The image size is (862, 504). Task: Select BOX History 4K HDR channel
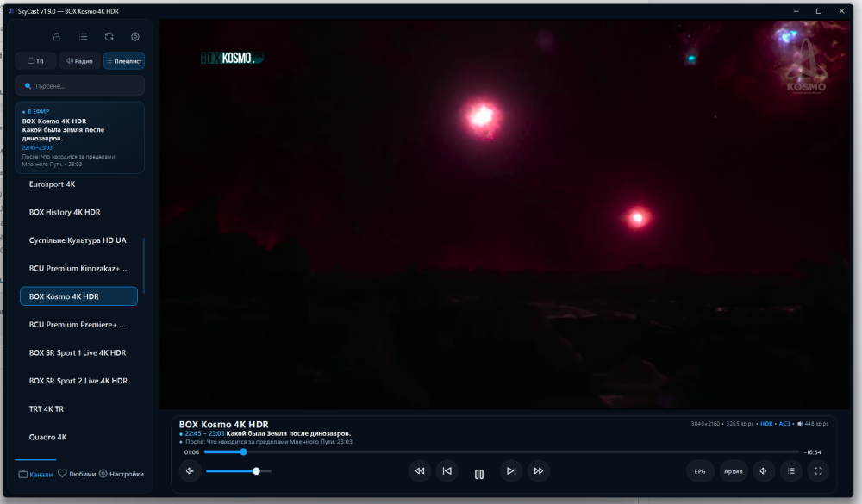coord(78,212)
